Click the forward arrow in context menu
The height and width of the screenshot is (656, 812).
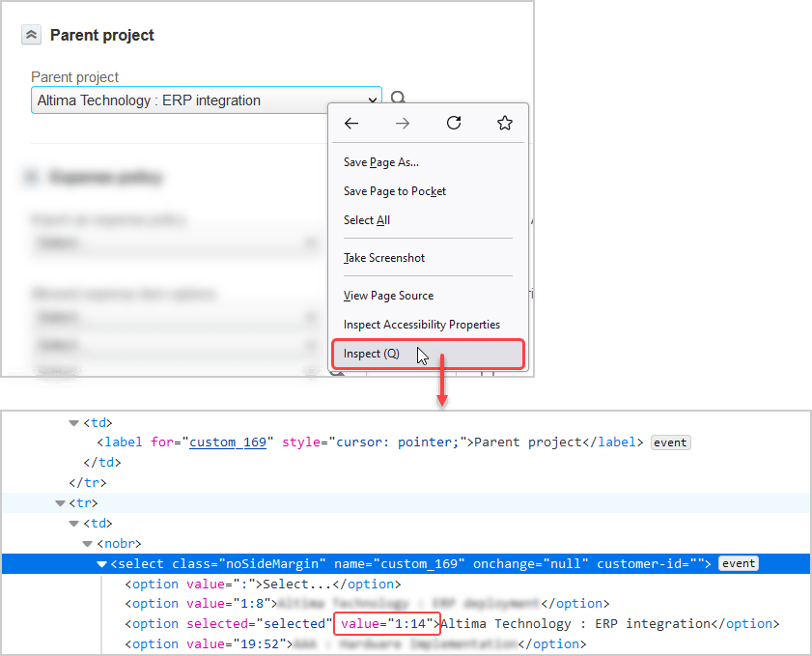coord(403,124)
